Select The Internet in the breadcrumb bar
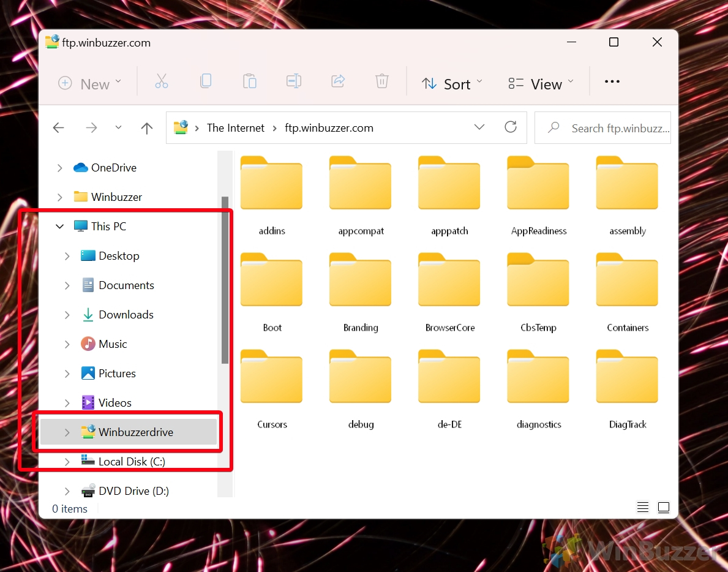The width and height of the screenshot is (728, 572). pos(235,127)
